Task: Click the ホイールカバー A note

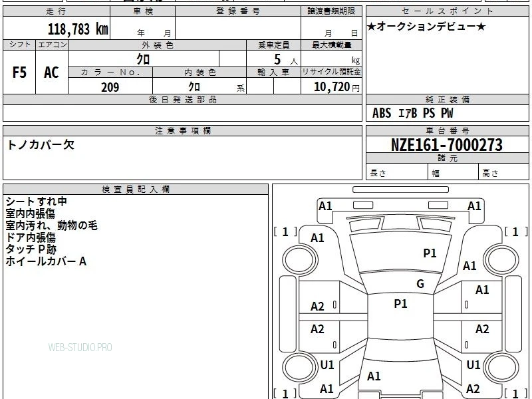Action: coord(46,261)
